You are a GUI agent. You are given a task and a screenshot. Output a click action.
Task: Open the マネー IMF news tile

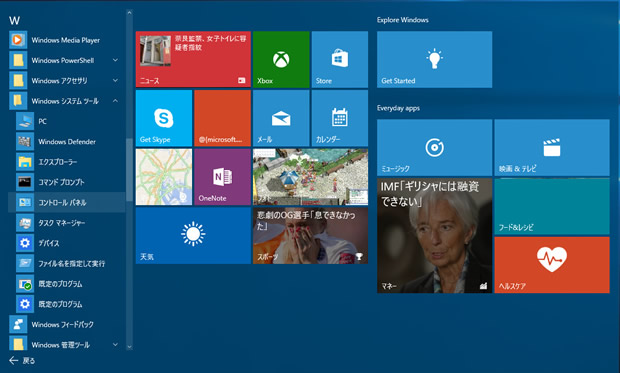click(435, 236)
